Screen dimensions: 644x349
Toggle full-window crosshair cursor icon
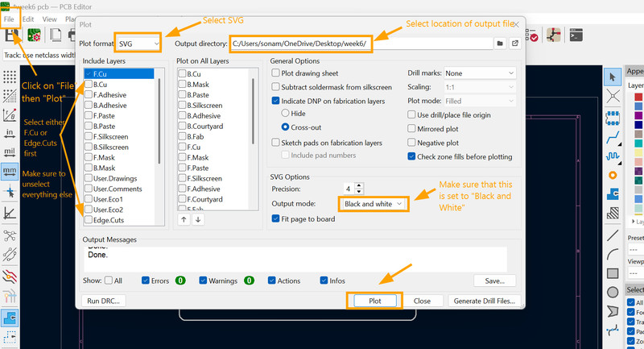point(10,192)
